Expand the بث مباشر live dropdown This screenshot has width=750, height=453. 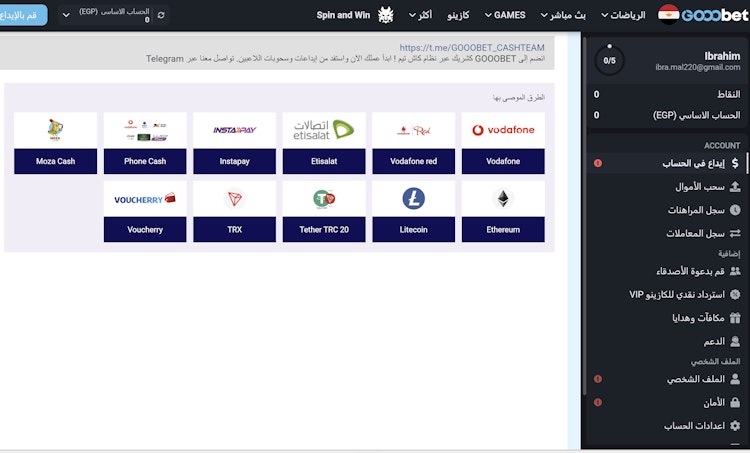point(563,15)
